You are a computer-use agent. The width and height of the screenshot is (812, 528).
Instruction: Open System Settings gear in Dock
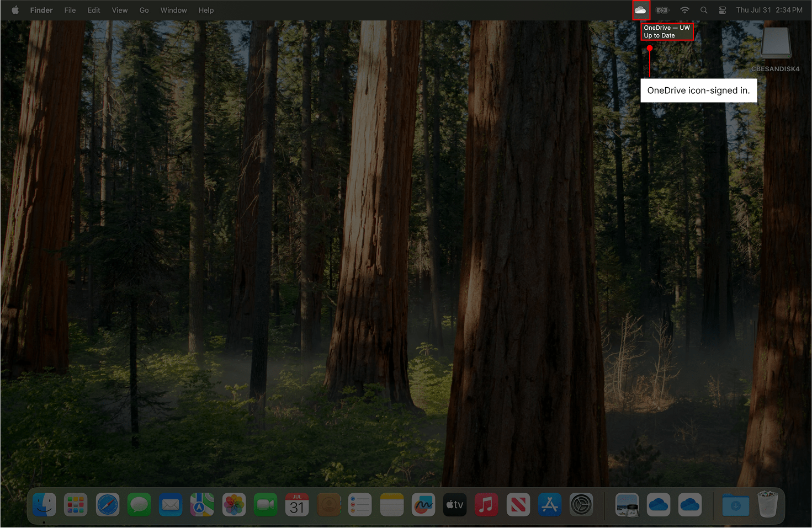click(581, 504)
